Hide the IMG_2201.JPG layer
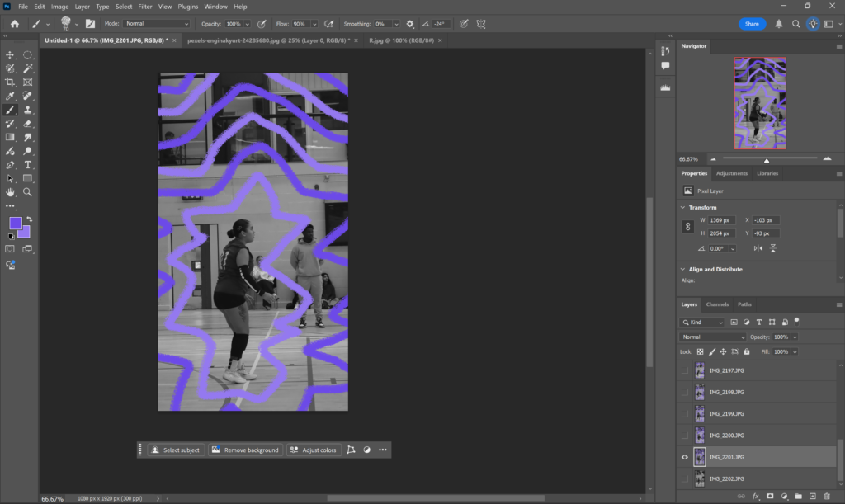The height and width of the screenshot is (504, 845). (x=684, y=457)
